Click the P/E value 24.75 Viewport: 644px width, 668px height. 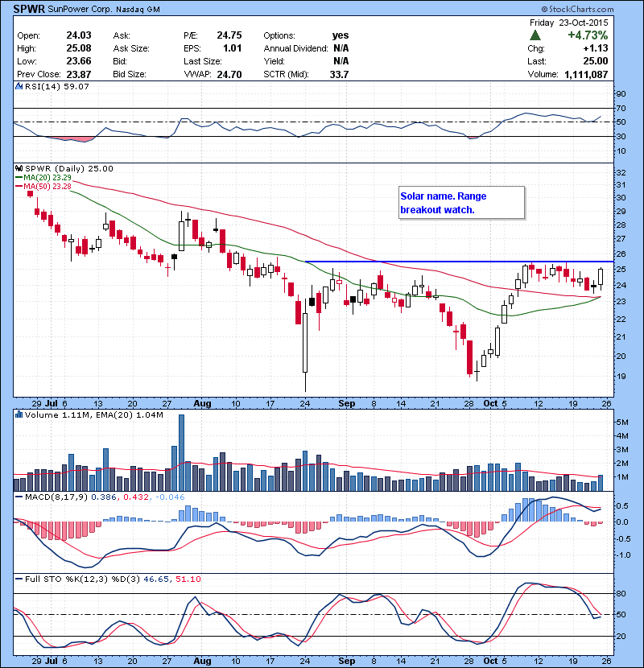coord(229,35)
